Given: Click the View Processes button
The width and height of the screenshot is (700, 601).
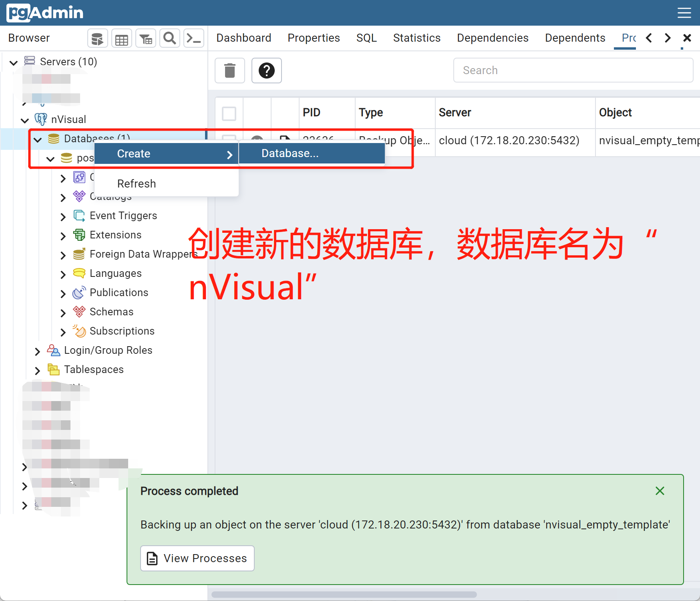Looking at the screenshot, I should (x=197, y=558).
